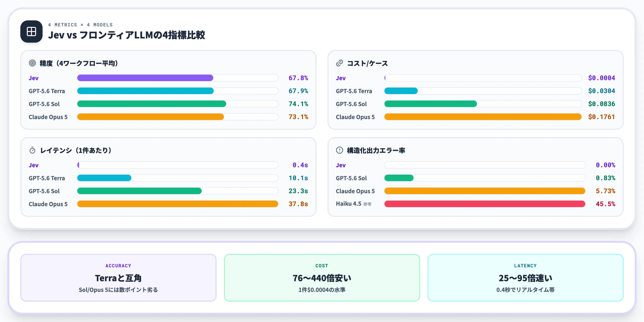Viewport: 644px width, 322px height.
Task: Click the 0.4秒でリアルタイム帯 note
Action: pyautogui.click(x=525, y=290)
